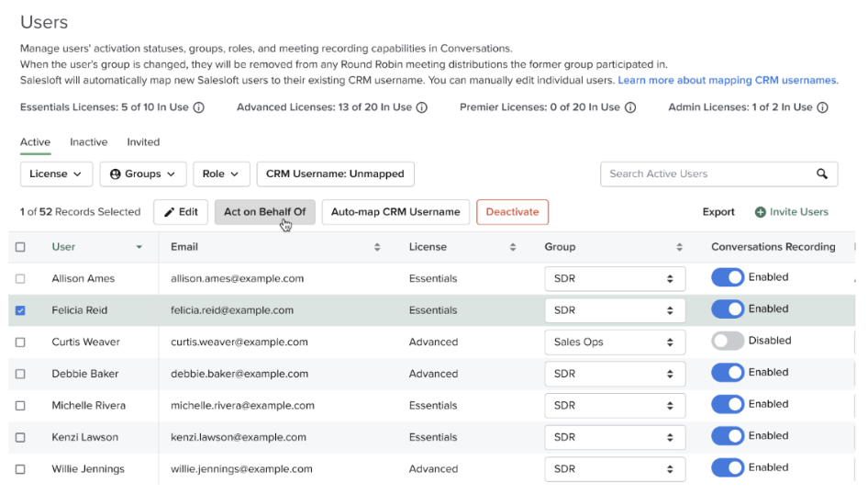This screenshot has height=494, width=868.
Task: Click info icon beside Advanced Licenses count
Action: click(x=422, y=107)
